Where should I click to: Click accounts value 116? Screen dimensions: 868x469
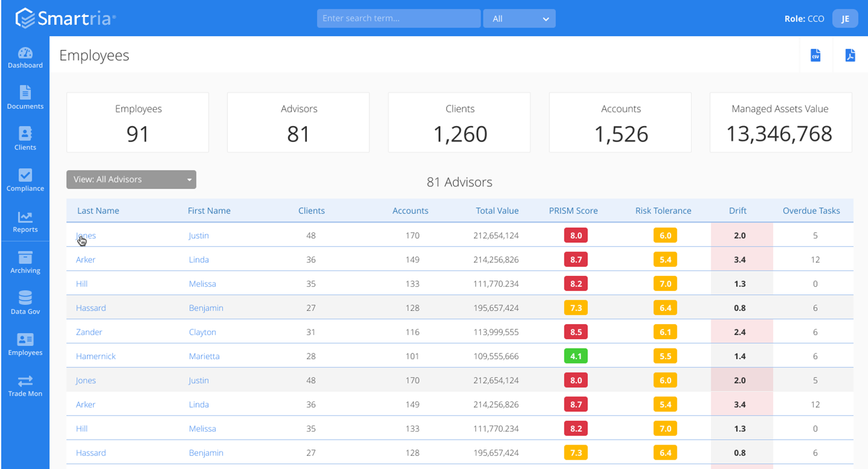(412, 332)
